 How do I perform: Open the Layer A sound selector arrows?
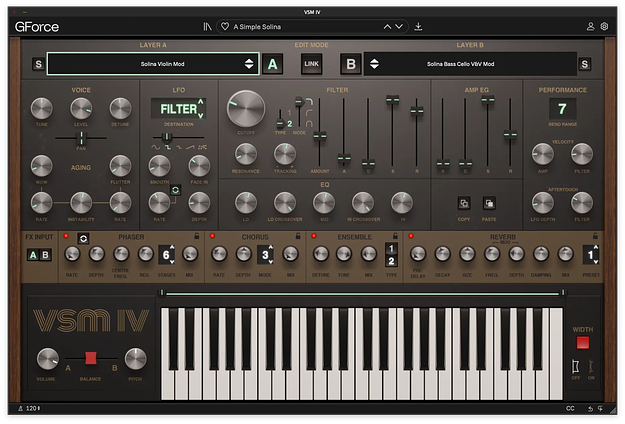[249, 64]
